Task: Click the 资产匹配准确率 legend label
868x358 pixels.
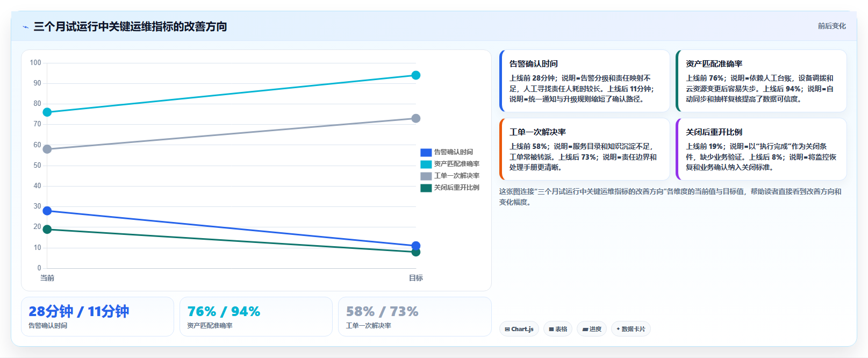Action: pos(457,164)
